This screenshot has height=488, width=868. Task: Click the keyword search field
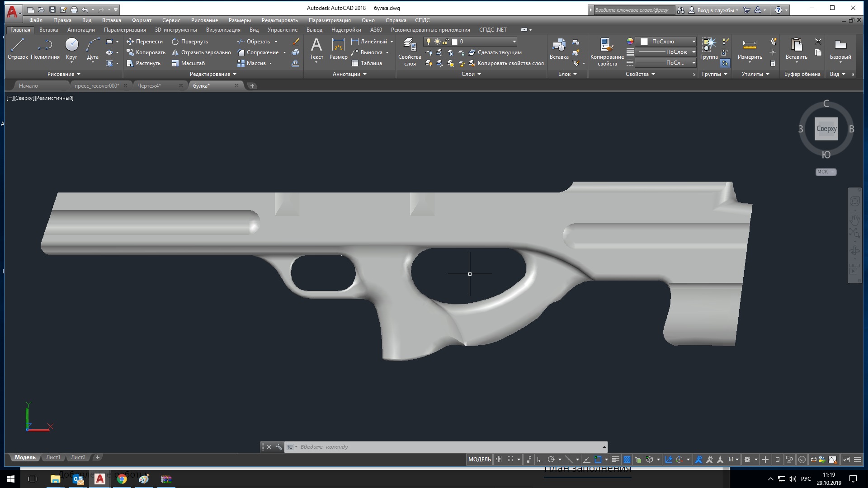[x=634, y=10]
